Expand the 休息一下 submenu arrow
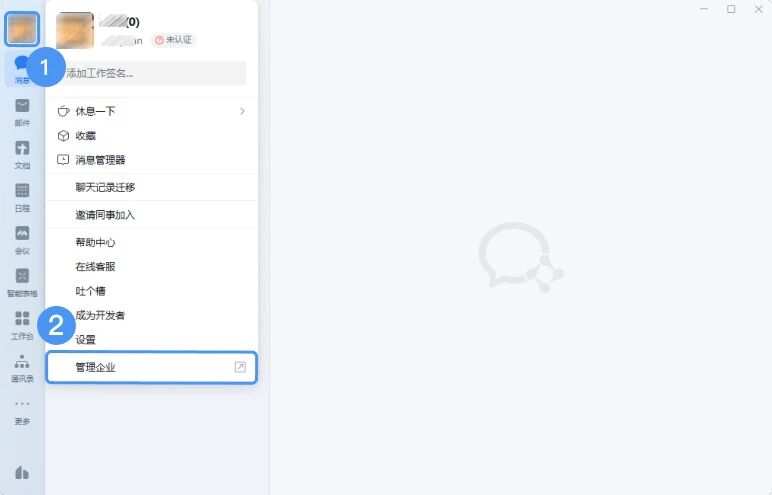 (x=242, y=111)
